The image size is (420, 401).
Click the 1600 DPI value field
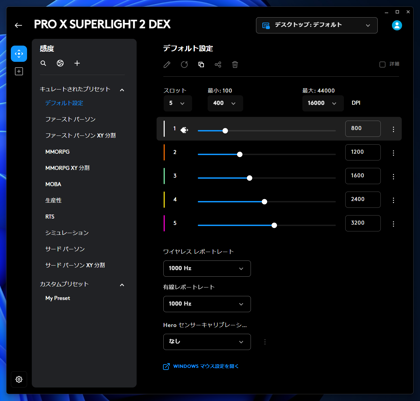363,176
